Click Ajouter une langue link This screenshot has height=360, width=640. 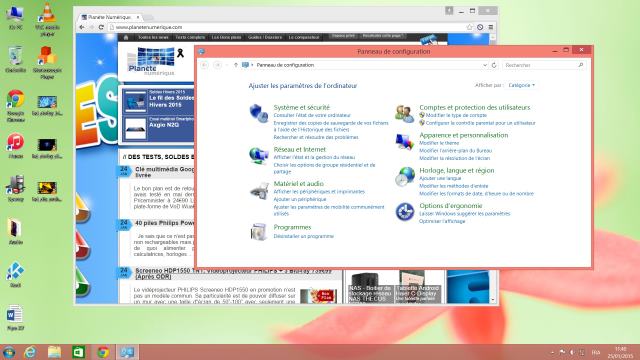[x=440, y=178]
